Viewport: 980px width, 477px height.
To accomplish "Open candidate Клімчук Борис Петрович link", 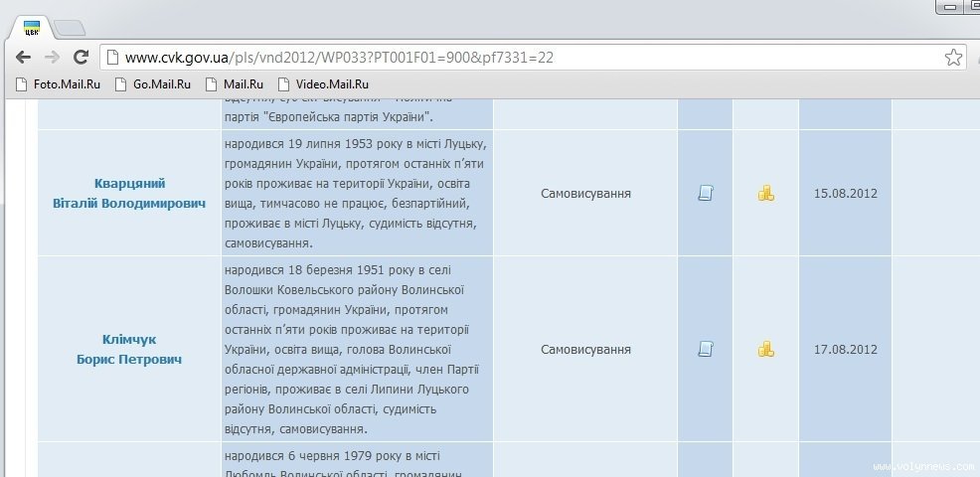I will (x=129, y=349).
